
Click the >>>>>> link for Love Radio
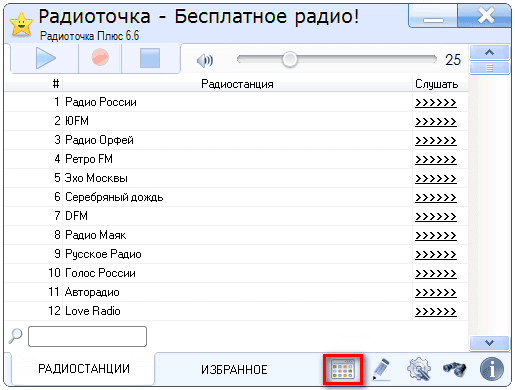click(435, 311)
